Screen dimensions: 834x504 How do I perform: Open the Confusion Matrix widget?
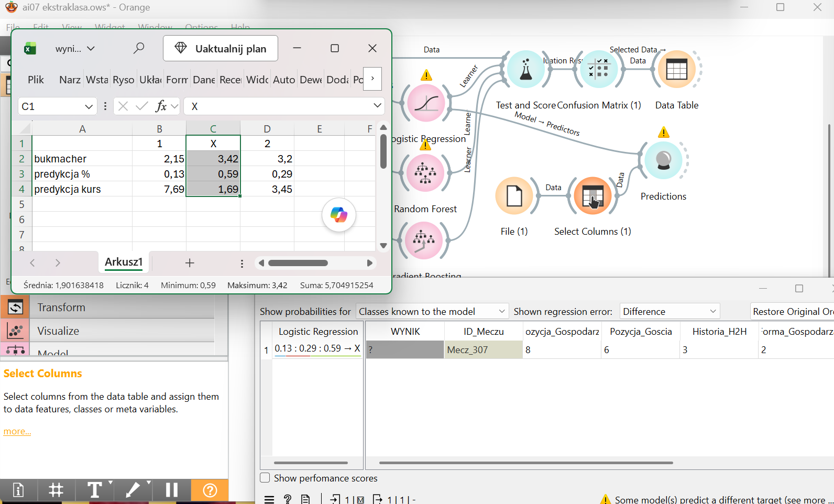(598, 70)
